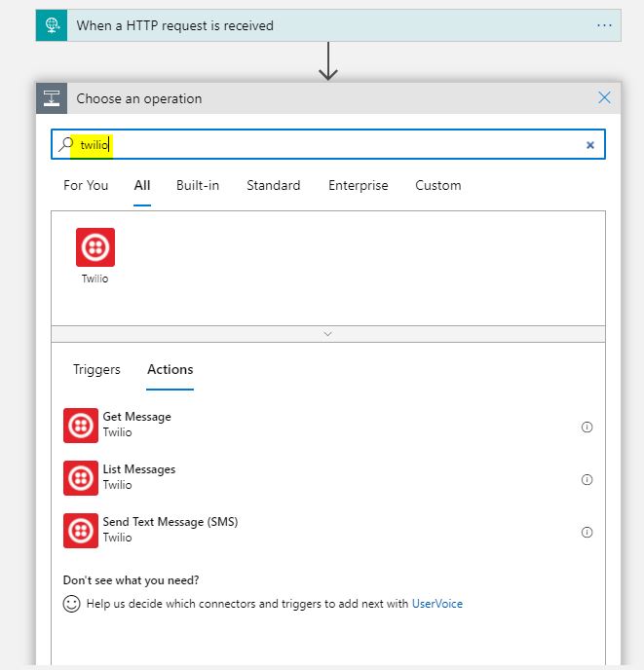
Task: Click the Send Text Message Twilio icon
Action: click(x=81, y=531)
